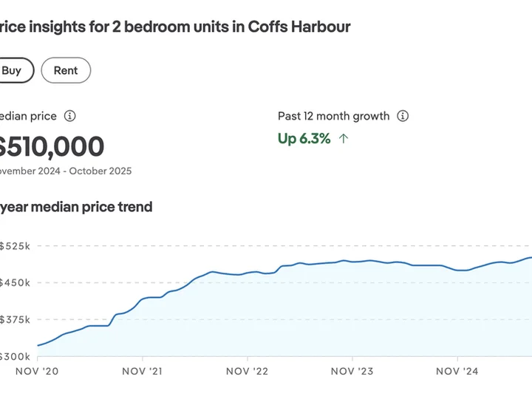This screenshot has height=399, width=532.
Task: Click the Coffs Harbour price insights heading
Action: click(175, 27)
